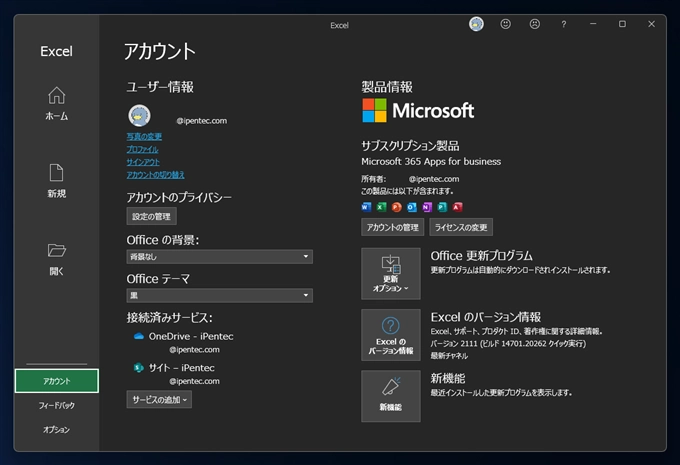Expand the Office の背景 dropdown
The width and height of the screenshot is (680, 465).
[x=219, y=256]
